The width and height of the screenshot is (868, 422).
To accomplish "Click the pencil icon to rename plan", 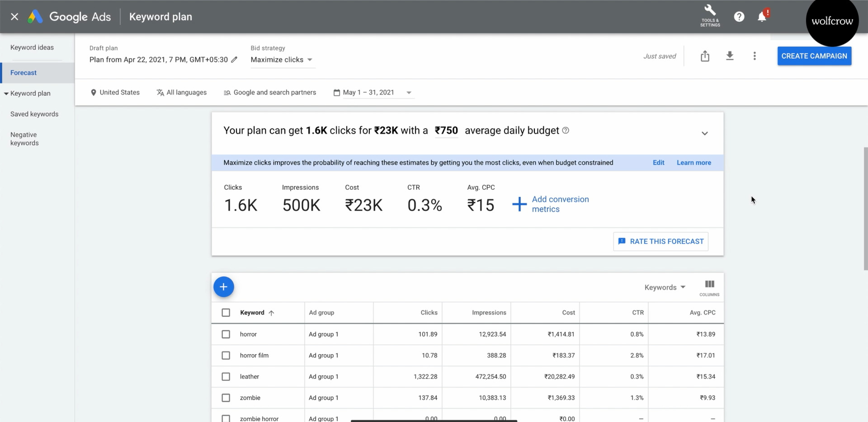I will pos(234,60).
